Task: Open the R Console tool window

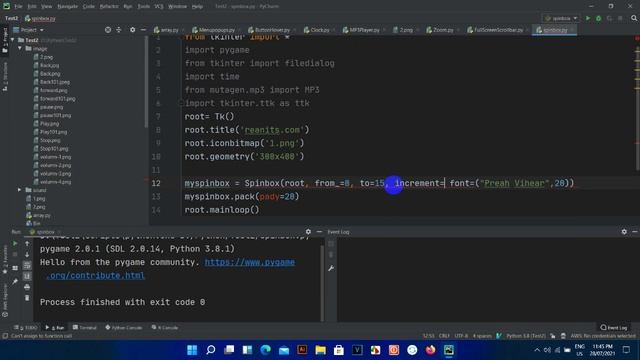Action: coord(165,327)
